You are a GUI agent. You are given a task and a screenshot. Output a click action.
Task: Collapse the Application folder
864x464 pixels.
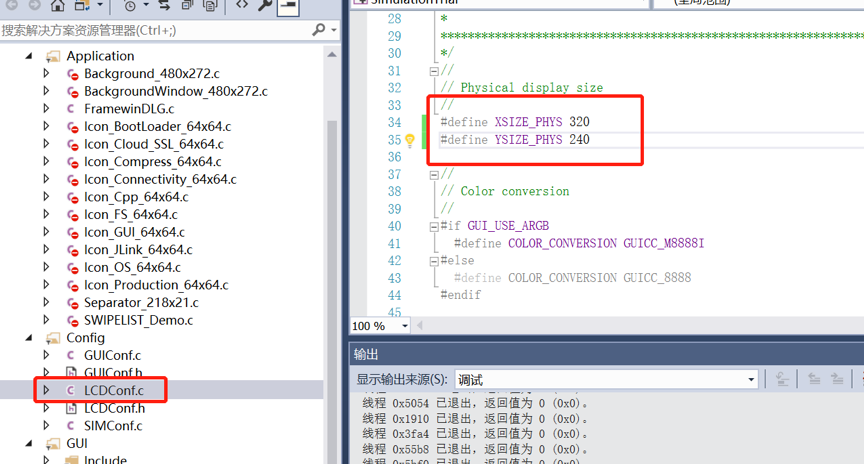point(29,56)
